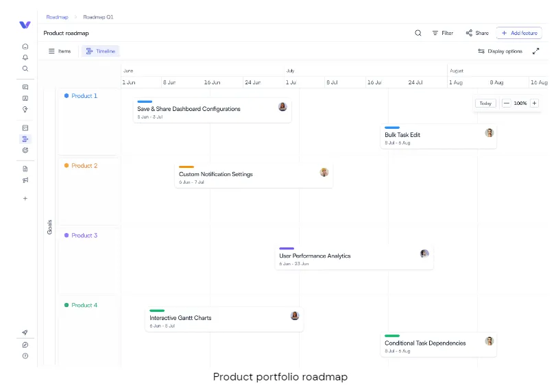Click the 100% zoom level value
The width and height of the screenshot is (556, 392).
[520, 103]
